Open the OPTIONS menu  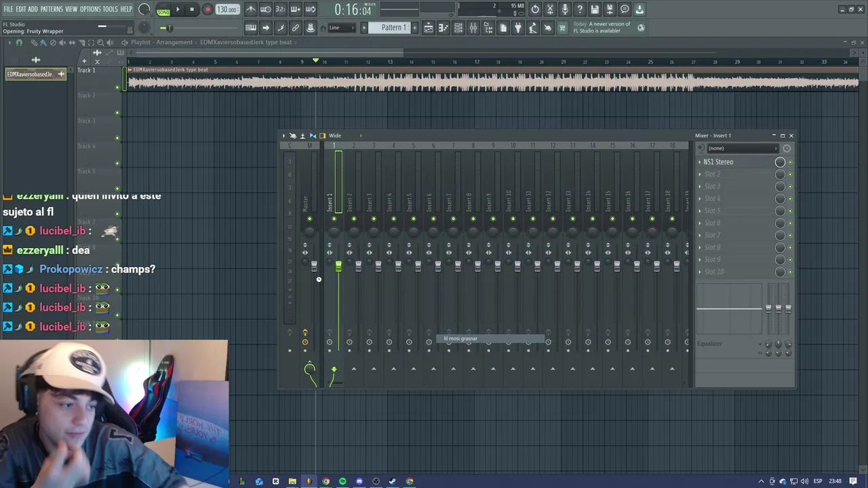[90, 9]
